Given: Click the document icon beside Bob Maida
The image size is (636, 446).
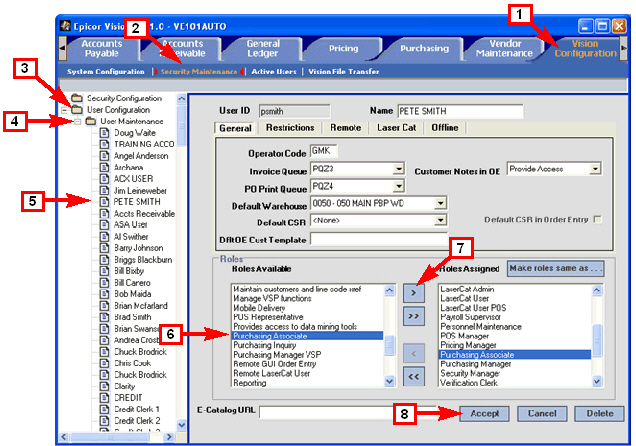Looking at the screenshot, I should coord(105,294).
